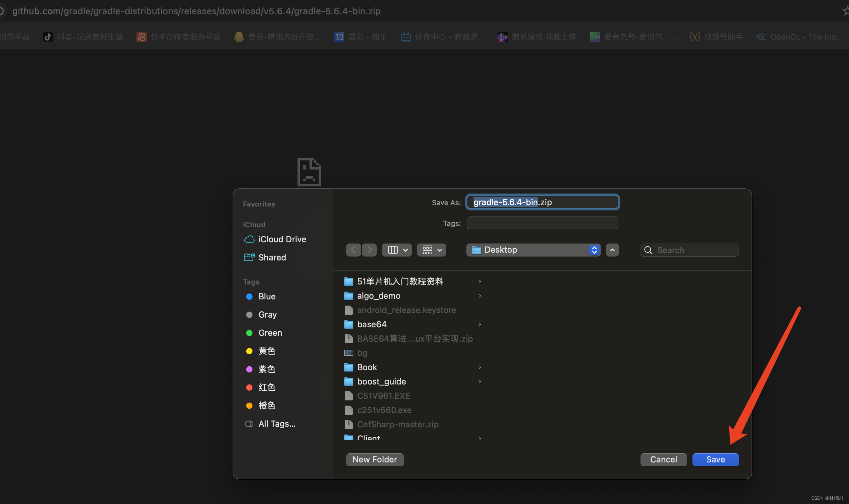Select the Green tag color dot
Screen dimensions: 849x504
pyautogui.click(x=249, y=333)
